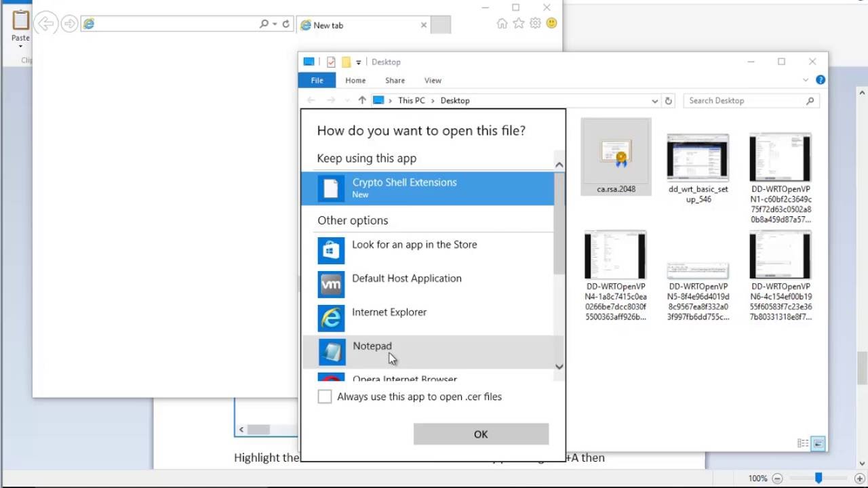Select the New tab in Internet Explorer

pyautogui.click(x=363, y=25)
